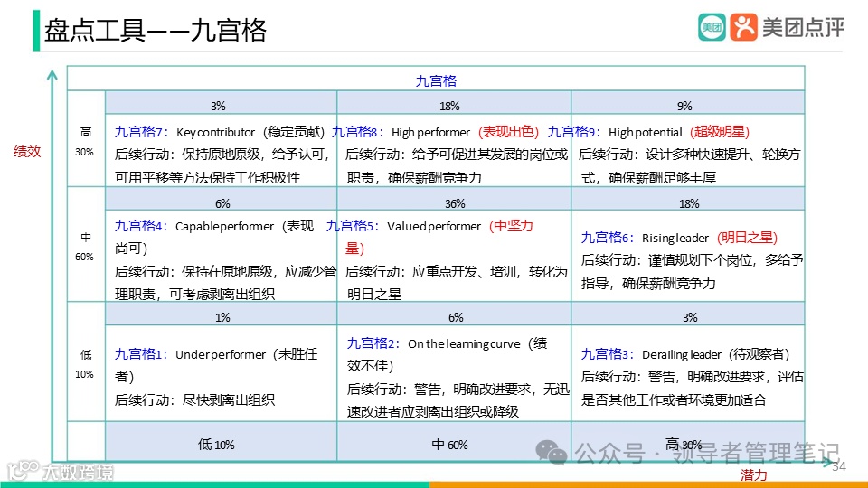Viewport: 868px width, 488px height.
Task: Click the 低 10% performance row label
Action: pyautogui.click(x=85, y=364)
